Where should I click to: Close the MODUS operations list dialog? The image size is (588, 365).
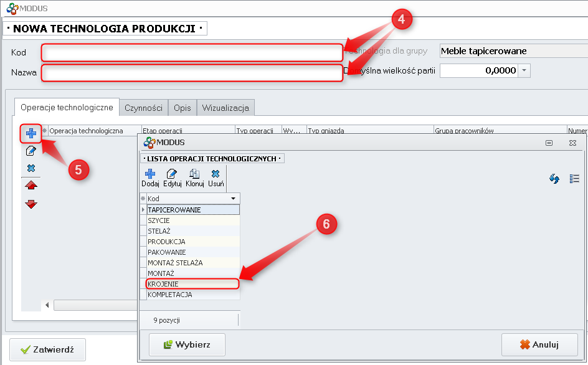click(x=572, y=143)
